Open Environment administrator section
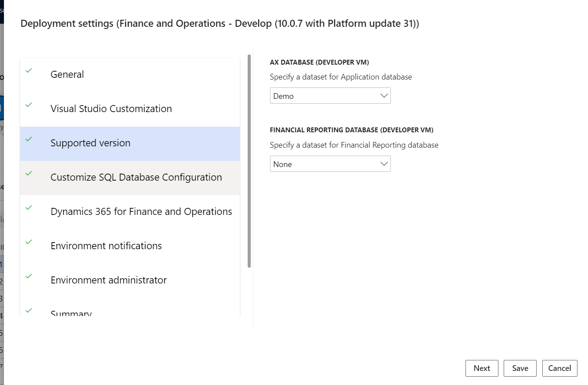Image resolution: width=588 pixels, height=385 pixels. [x=130, y=280]
